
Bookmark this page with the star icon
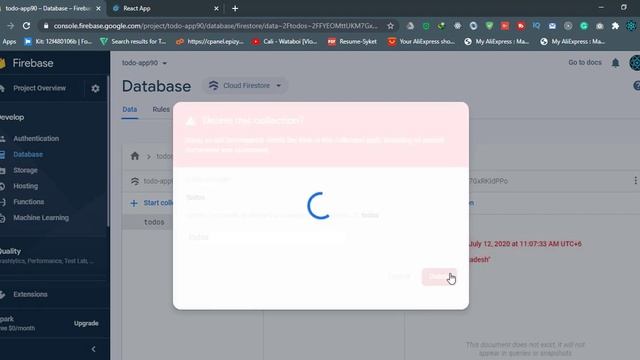(390, 26)
